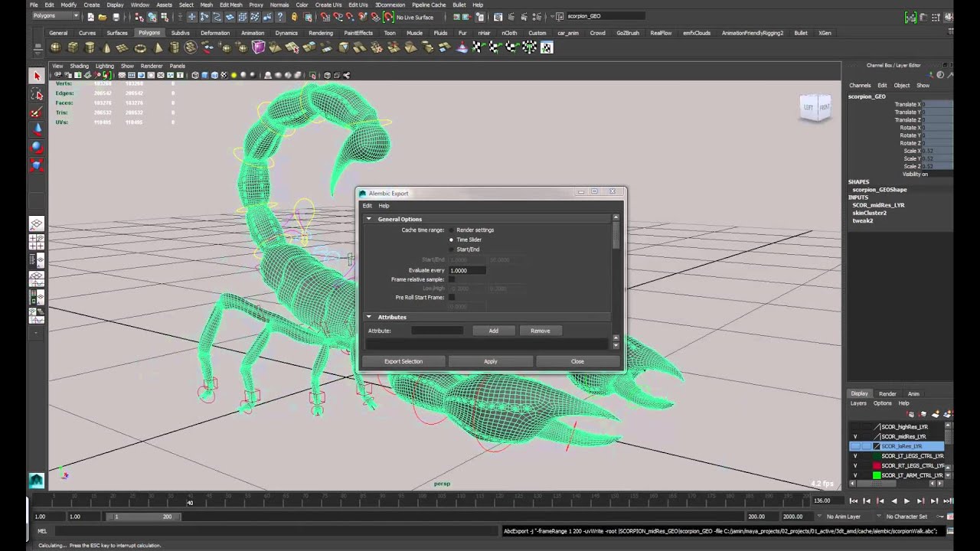Viewport: 980px width, 551px height.
Task: Create a polygon cube from the shelf
Action: pyautogui.click(x=72, y=47)
